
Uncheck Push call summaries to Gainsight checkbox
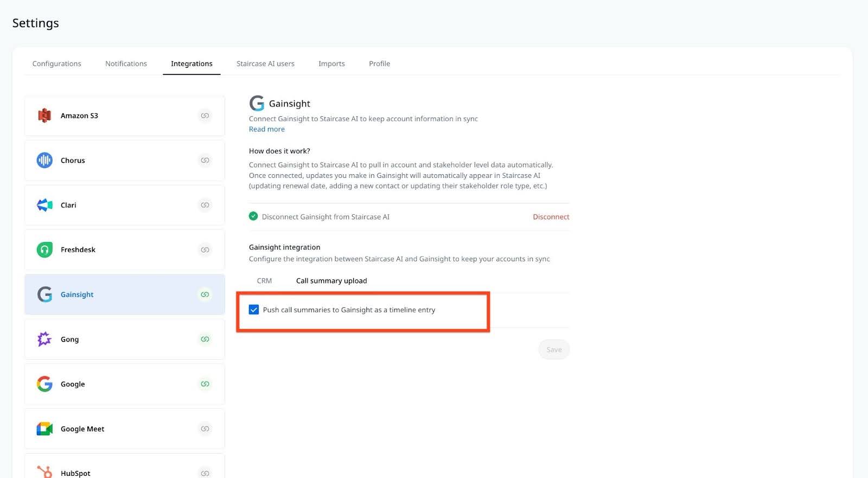[254, 310]
